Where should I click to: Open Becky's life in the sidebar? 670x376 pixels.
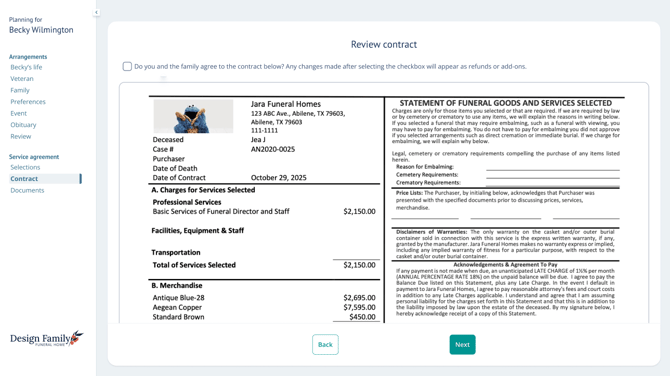(26, 67)
